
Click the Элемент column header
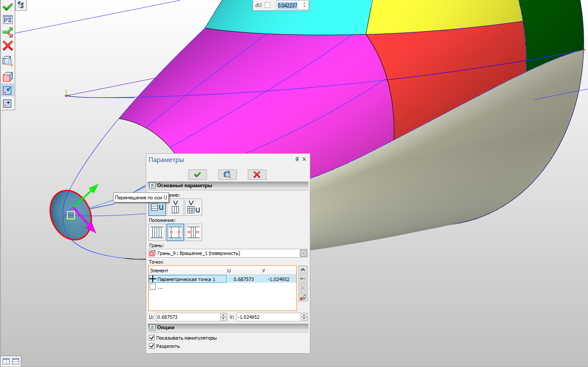[187, 271]
